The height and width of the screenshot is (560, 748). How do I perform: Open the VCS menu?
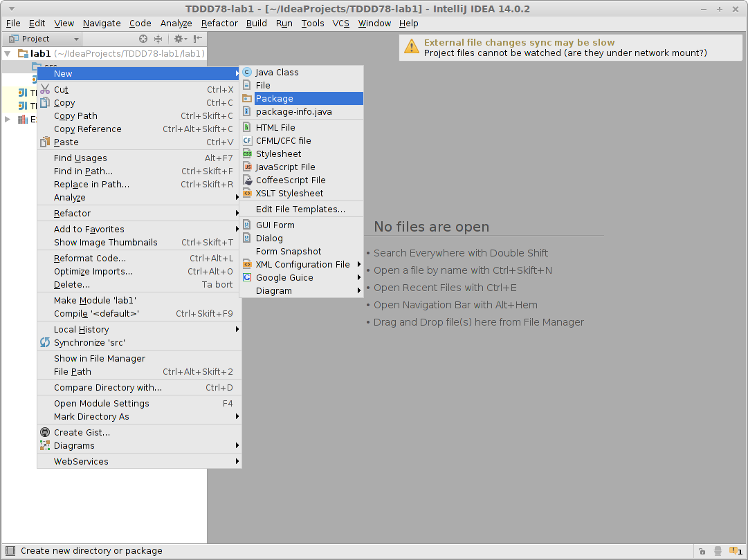340,24
